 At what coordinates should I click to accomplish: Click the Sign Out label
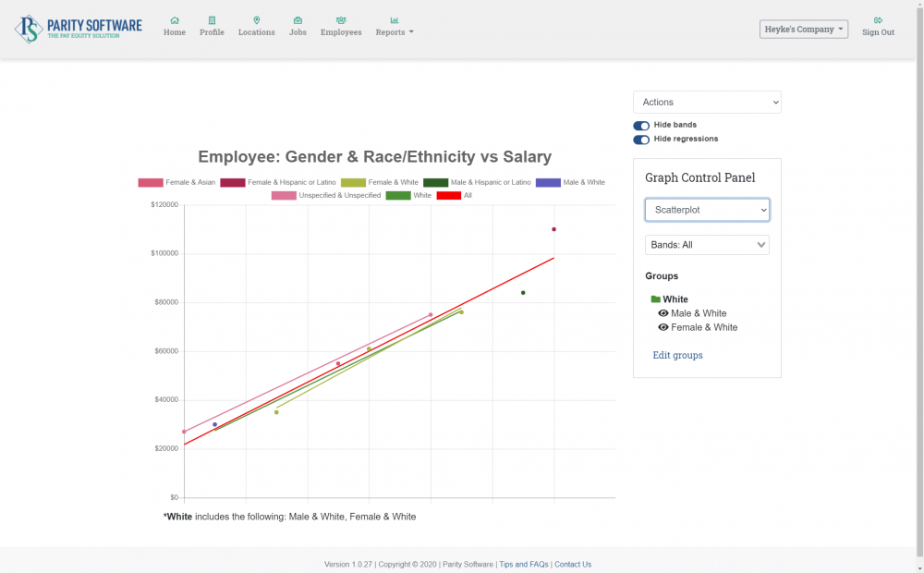pyautogui.click(x=878, y=32)
